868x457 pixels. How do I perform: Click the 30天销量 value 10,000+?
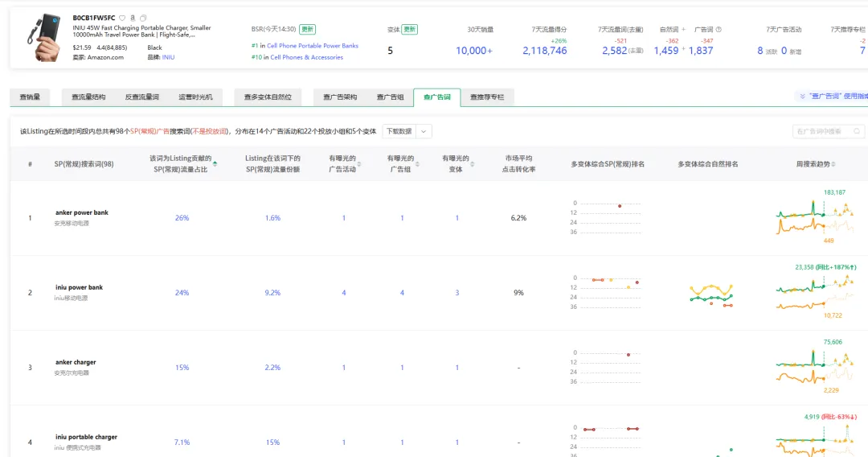pos(474,51)
